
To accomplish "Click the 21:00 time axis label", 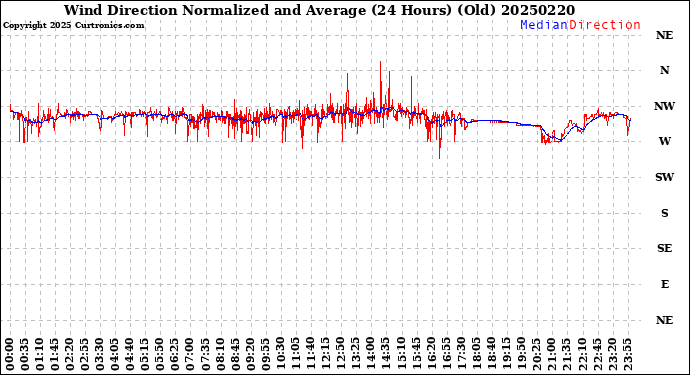I will 551,355.
